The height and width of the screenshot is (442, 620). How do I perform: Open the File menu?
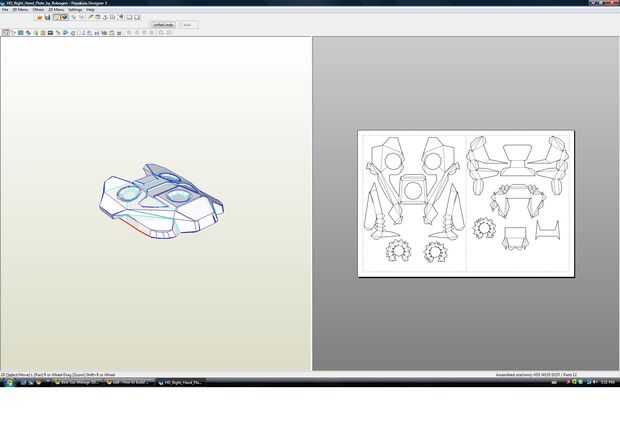[x=5, y=9]
